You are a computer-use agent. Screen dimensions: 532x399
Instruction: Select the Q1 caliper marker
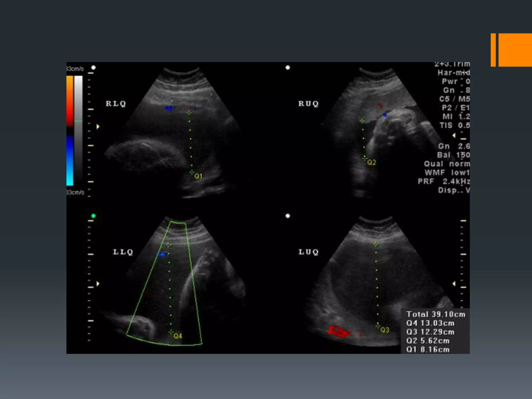point(192,172)
